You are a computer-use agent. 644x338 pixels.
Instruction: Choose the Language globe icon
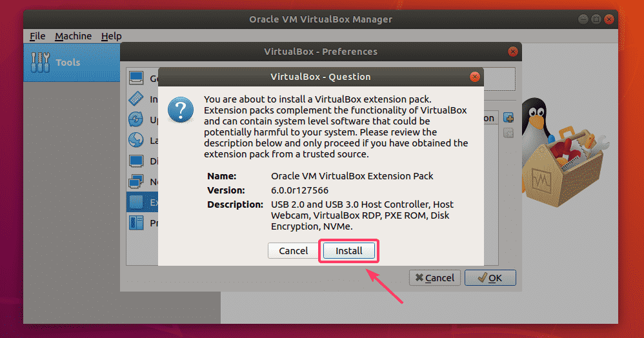136,140
